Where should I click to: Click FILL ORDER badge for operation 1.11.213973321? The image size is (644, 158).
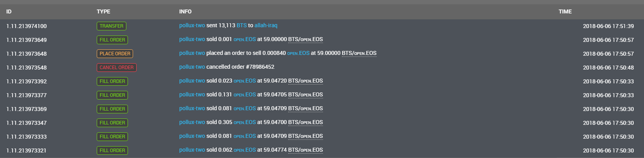112,150
